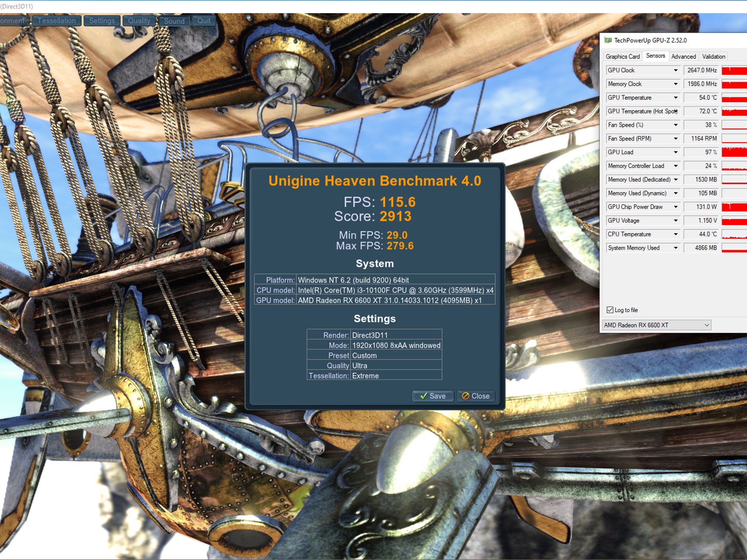The height and width of the screenshot is (560, 747).
Task: Click the green checkmark Save button
Action: tap(433, 396)
